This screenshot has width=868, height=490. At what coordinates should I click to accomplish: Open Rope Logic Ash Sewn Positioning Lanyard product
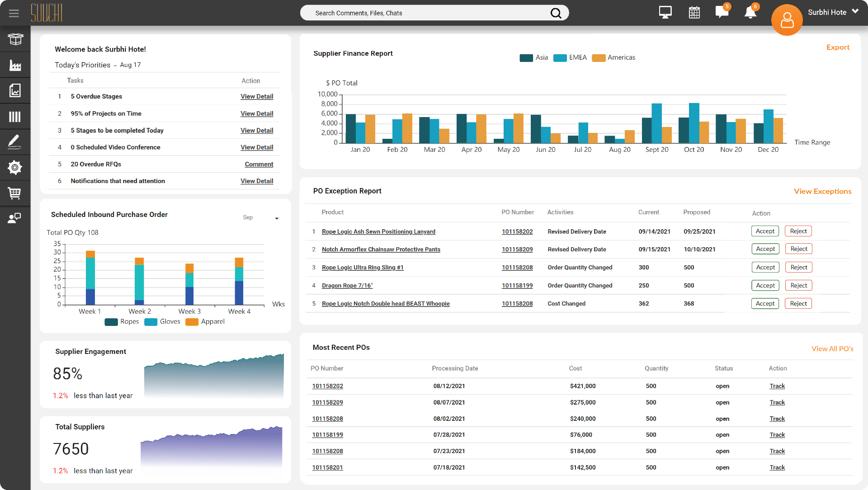[x=378, y=231]
